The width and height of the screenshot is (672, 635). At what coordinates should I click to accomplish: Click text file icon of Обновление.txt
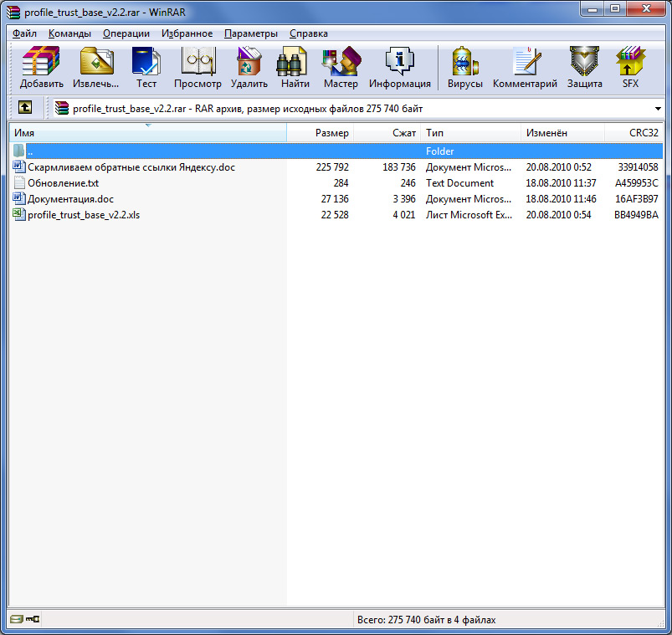19,182
